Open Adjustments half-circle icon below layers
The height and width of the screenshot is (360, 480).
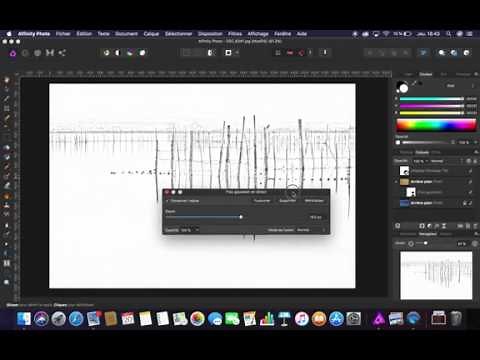429,226
